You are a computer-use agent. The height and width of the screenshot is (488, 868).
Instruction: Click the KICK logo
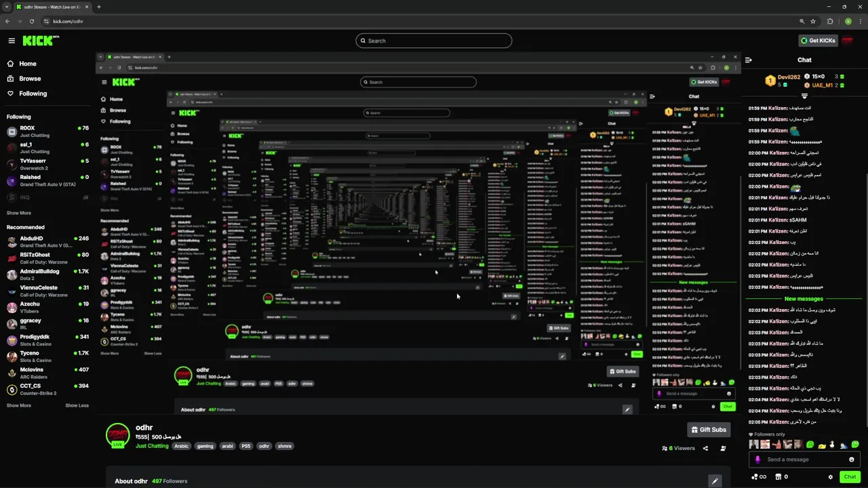tap(41, 41)
